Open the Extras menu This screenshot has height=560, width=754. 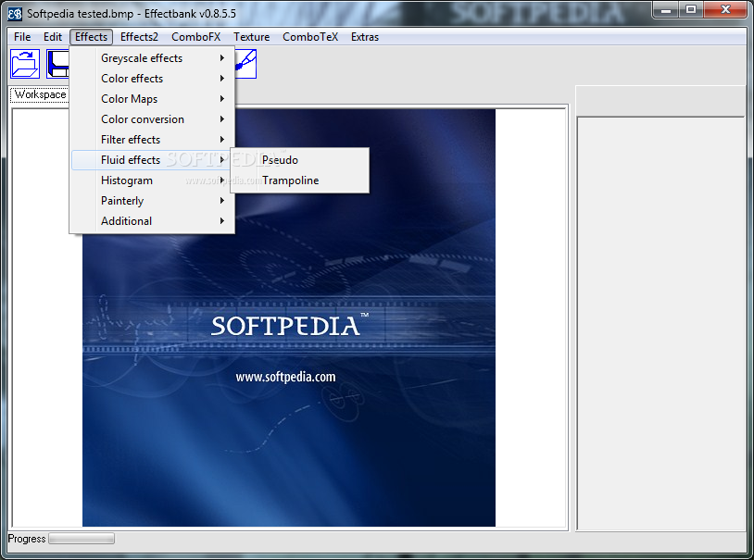[x=365, y=37]
